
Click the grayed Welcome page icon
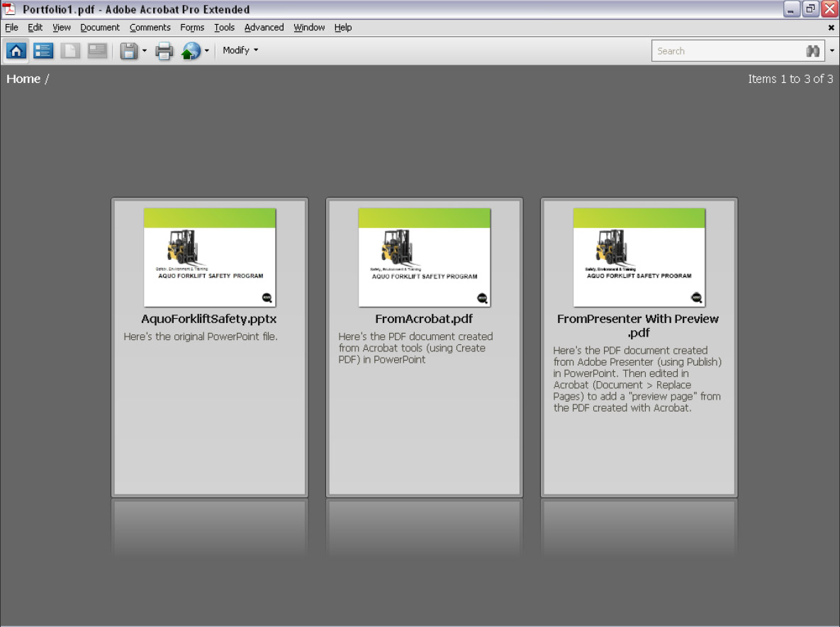pos(70,51)
